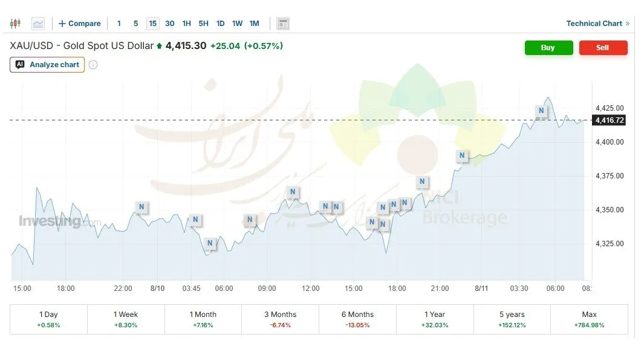Click the 4,416.72 current price label
This screenshot has width=644, height=346.
[x=610, y=120]
